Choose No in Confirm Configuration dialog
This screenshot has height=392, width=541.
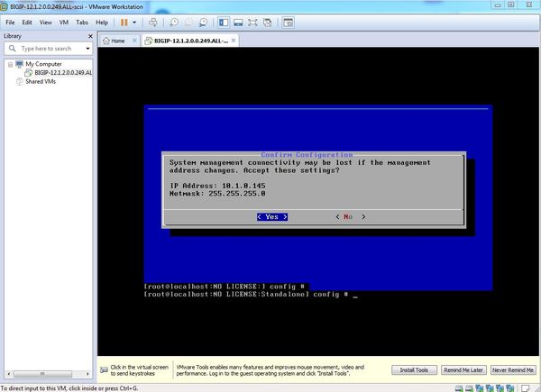350,217
